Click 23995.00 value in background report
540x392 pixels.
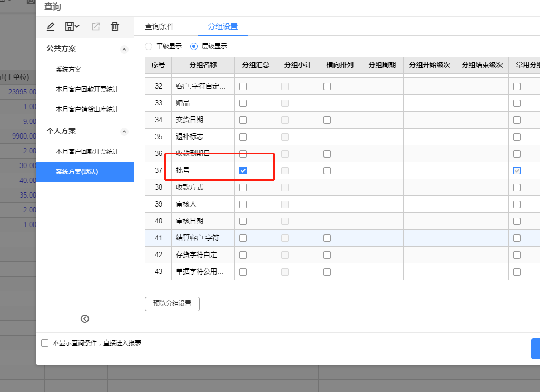click(22, 92)
